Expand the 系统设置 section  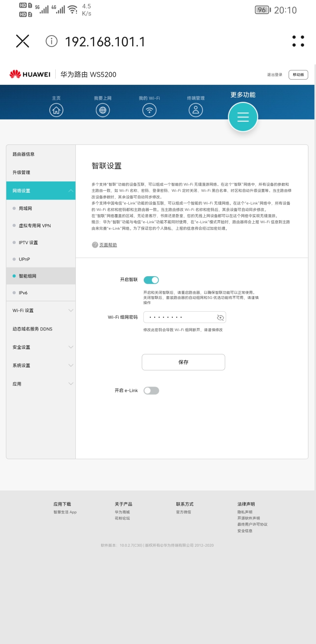click(x=41, y=366)
